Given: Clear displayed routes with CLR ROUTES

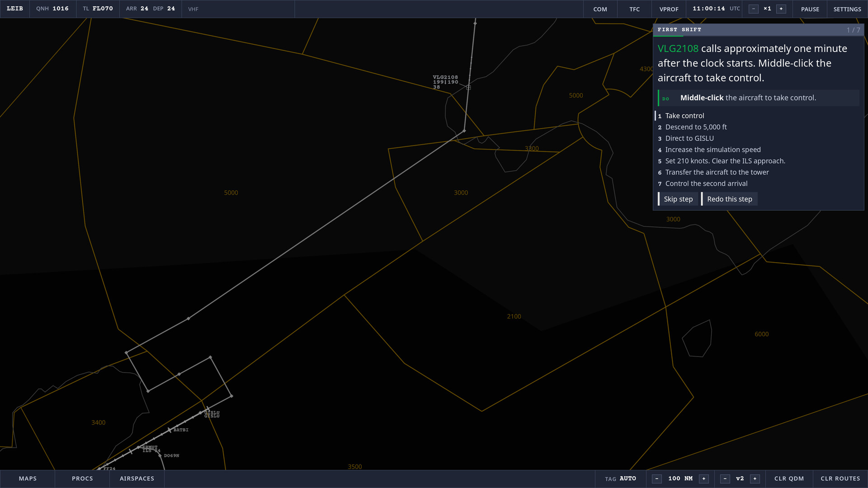Looking at the screenshot, I should click(x=840, y=479).
